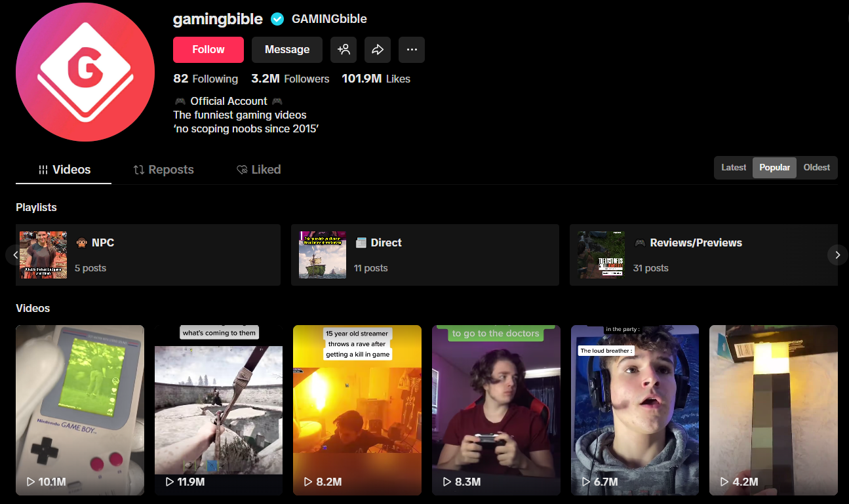Viewport: 849px width, 504px height.
Task: Enable the Latest sort filter
Action: pyautogui.click(x=734, y=167)
